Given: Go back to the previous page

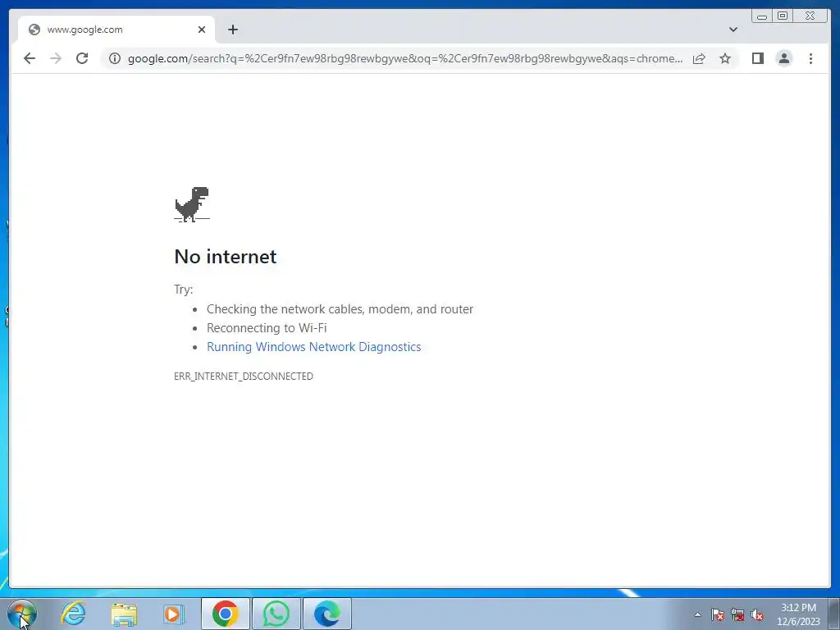Looking at the screenshot, I should coord(30,58).
